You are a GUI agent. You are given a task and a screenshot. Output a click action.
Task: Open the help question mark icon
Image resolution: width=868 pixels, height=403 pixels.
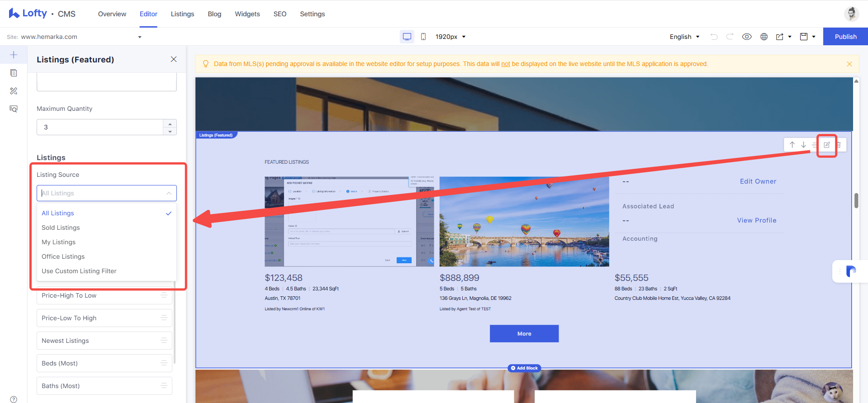pos(14,399)
